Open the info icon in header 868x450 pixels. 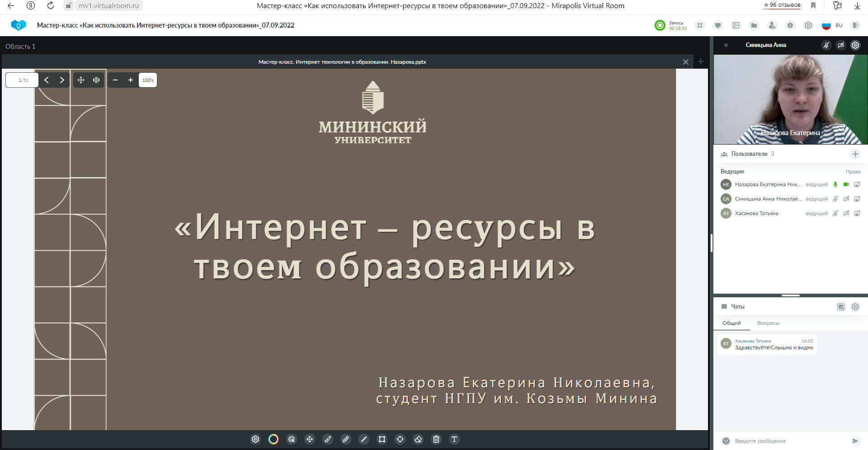click(790, 25)
